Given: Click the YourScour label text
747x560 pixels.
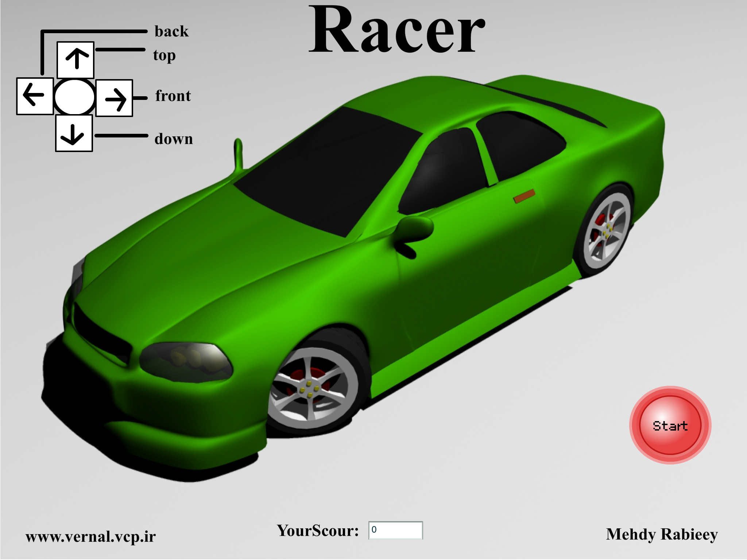Looking at the screenshot, I should coord(318,530).
